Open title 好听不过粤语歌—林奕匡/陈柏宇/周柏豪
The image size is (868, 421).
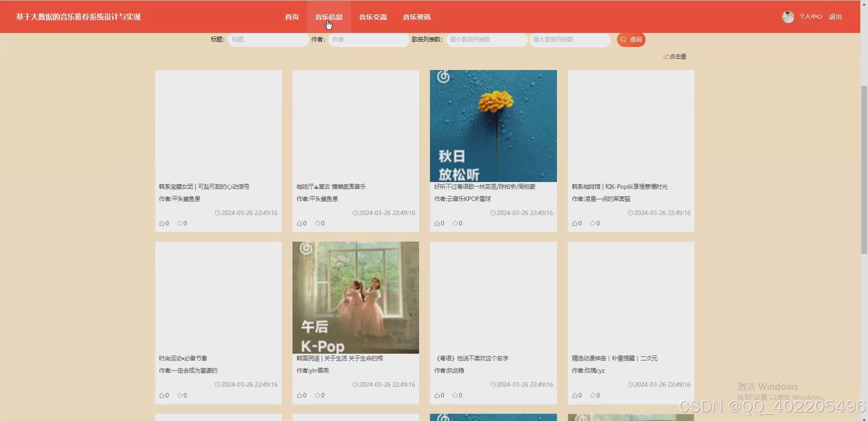[485, 187]
